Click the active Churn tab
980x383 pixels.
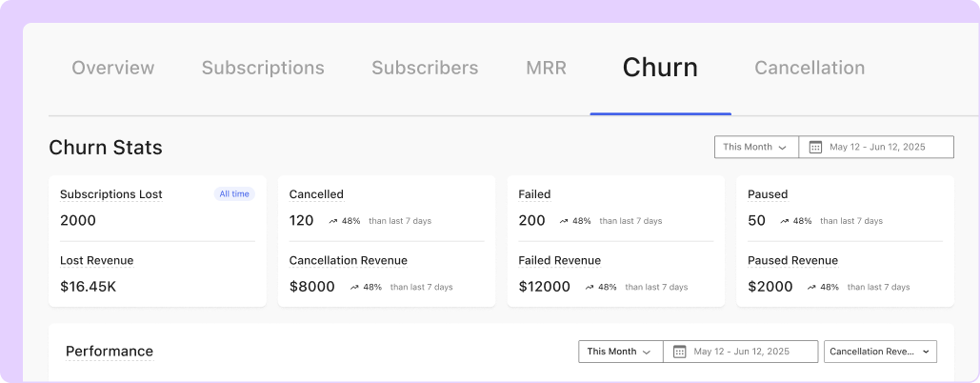[660, 68]
